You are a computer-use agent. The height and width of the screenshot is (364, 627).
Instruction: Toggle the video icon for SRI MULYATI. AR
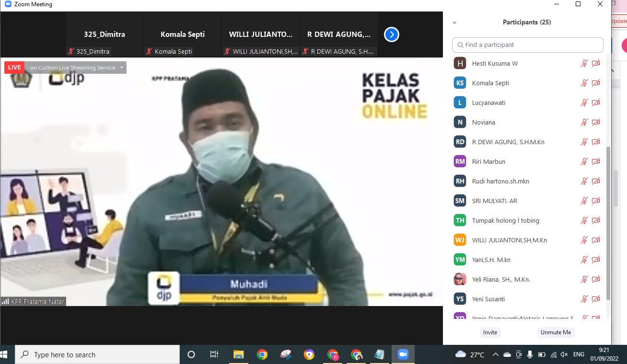click(596, 201)
